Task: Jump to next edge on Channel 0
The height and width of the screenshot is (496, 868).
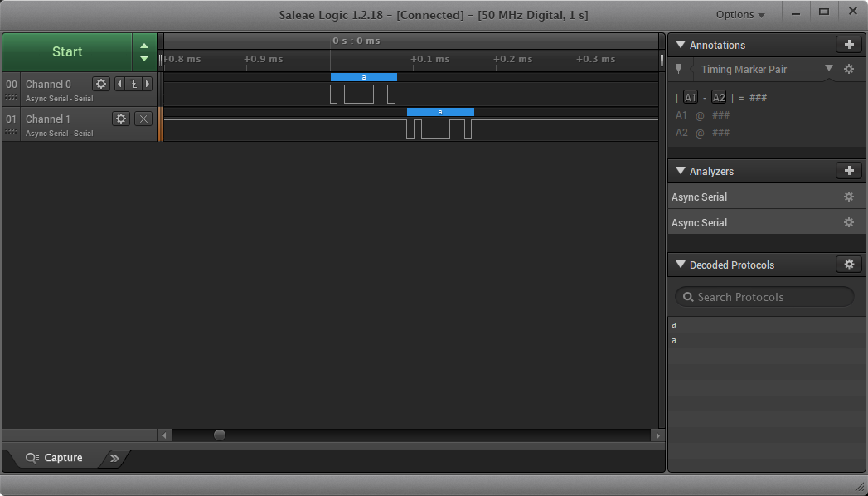Action: click(x=148, y=84)
